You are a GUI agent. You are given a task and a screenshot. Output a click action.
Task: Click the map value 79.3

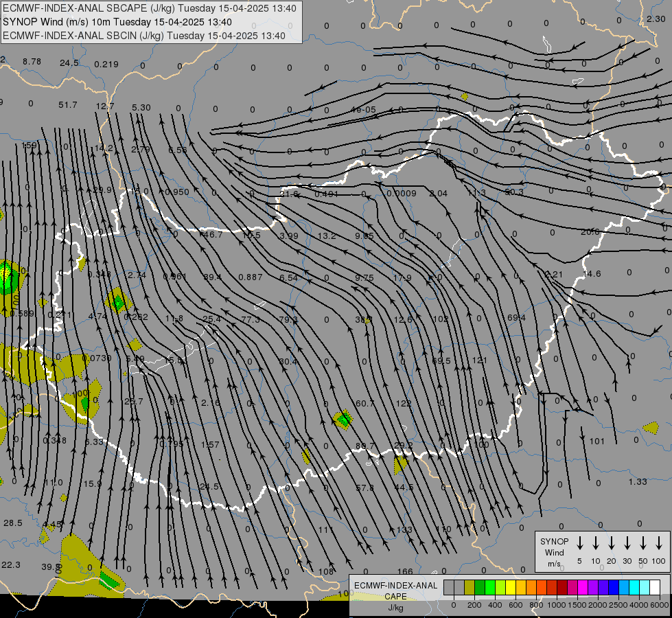(288, 319)
